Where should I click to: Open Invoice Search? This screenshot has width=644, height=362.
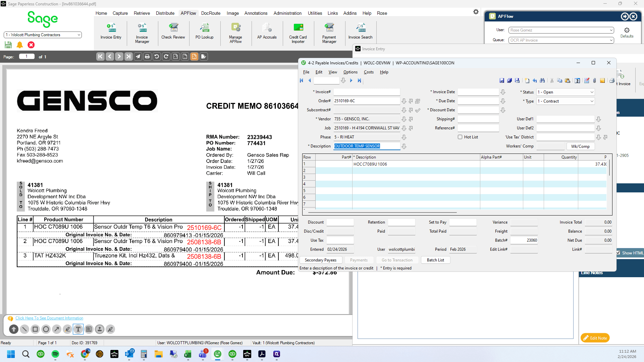[x=360, y=31]
